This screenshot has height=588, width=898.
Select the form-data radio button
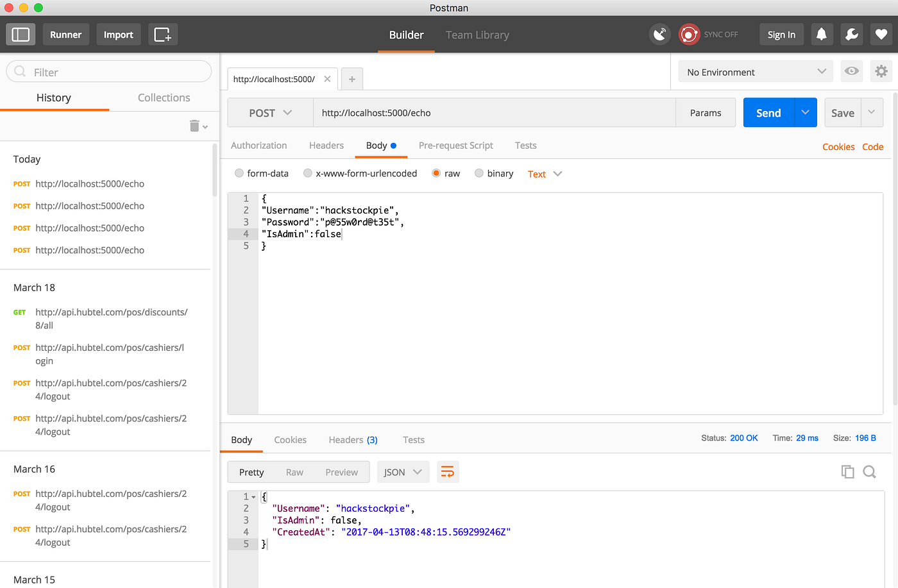point(239,173)
